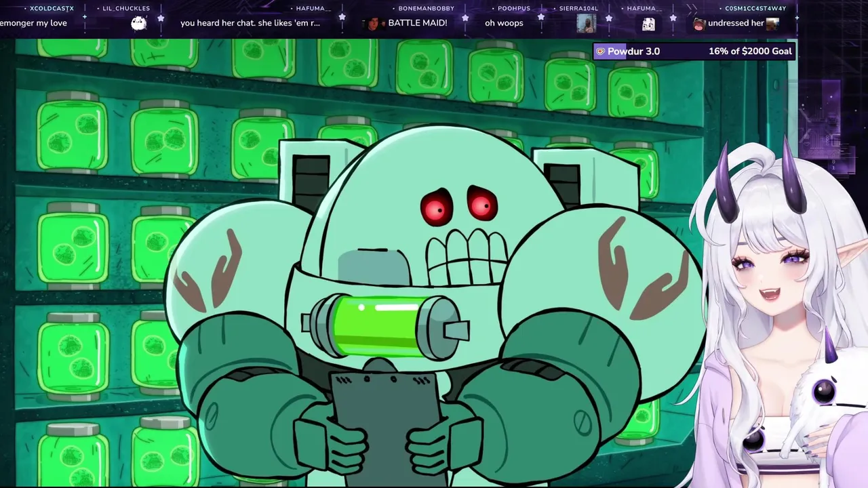Click the emote before 'undressed her' text

pos(699,24)
